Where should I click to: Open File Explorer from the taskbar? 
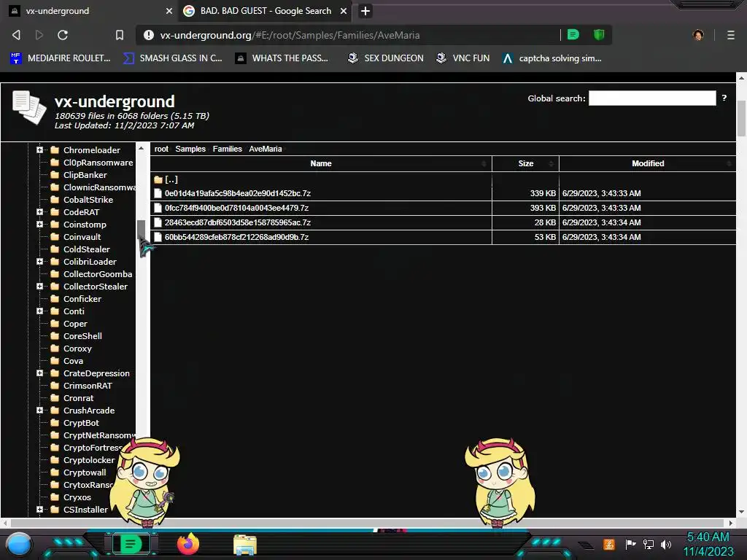click(x=245, y=545)
